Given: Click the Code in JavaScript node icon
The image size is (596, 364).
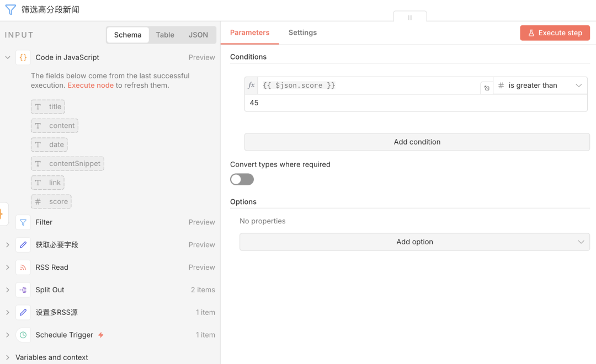Looking at the screenshot, I should (23, 57).
